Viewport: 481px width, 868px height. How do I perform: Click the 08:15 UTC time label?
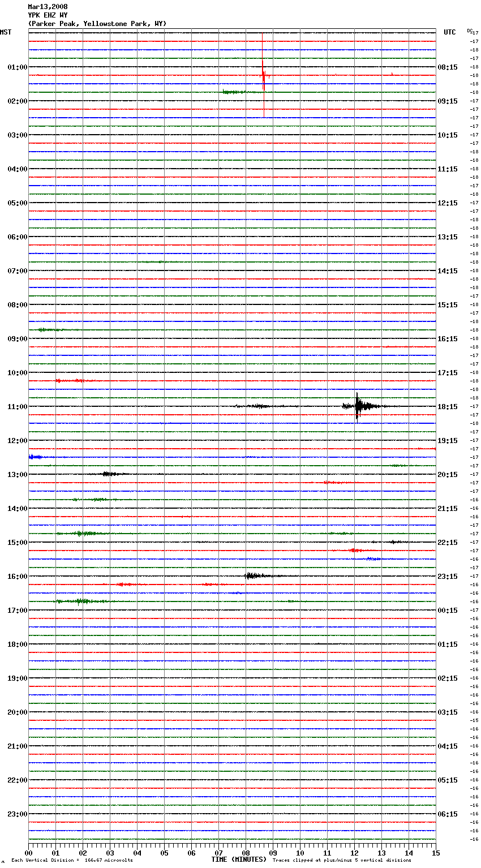[448, 67]
